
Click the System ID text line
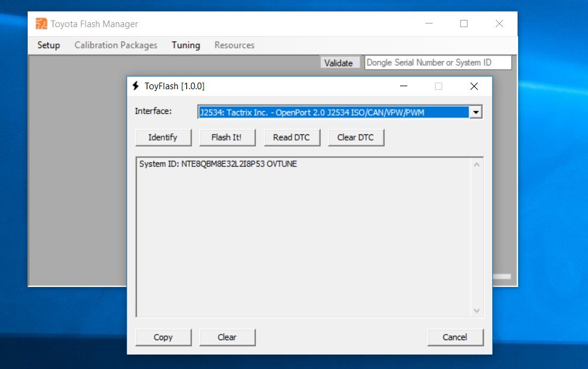point(218,163)
